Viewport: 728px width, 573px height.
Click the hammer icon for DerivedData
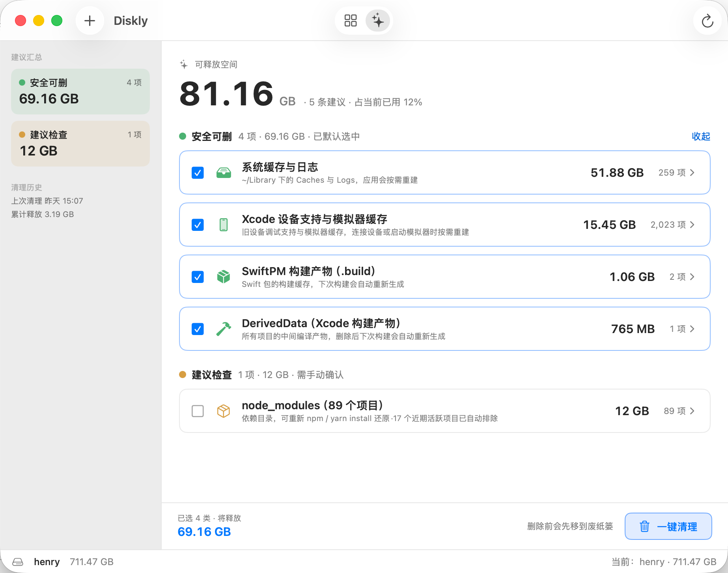tap(224, 329)
